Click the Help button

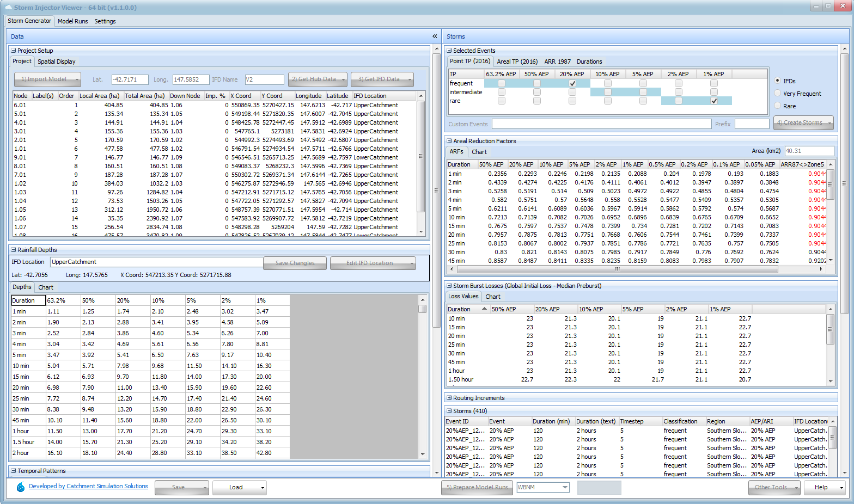[821, 487]
